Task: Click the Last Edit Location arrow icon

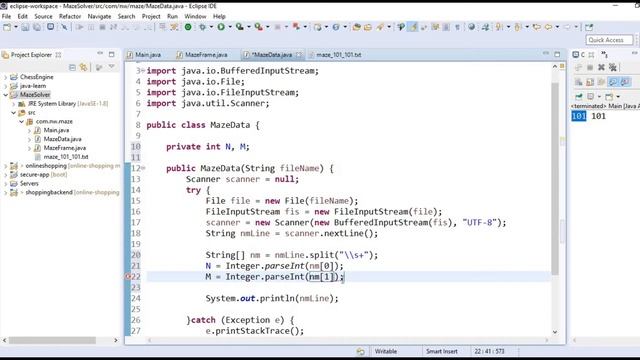Action: pos(537,27)
